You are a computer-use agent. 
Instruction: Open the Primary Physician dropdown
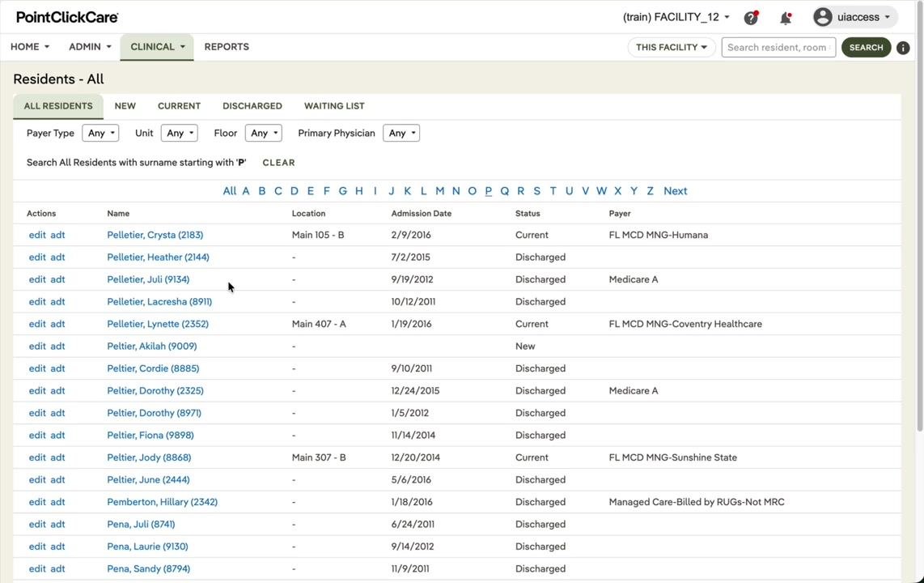pos(401,134)
